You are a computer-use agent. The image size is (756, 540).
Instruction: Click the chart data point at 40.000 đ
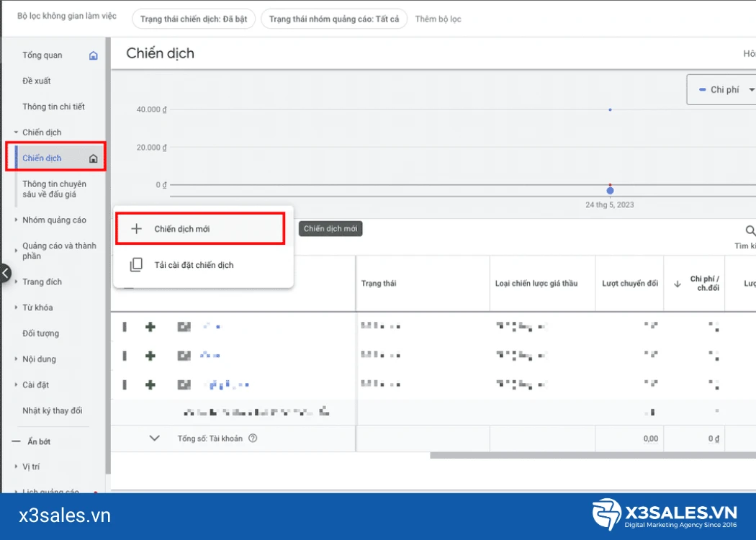point(610,110)
